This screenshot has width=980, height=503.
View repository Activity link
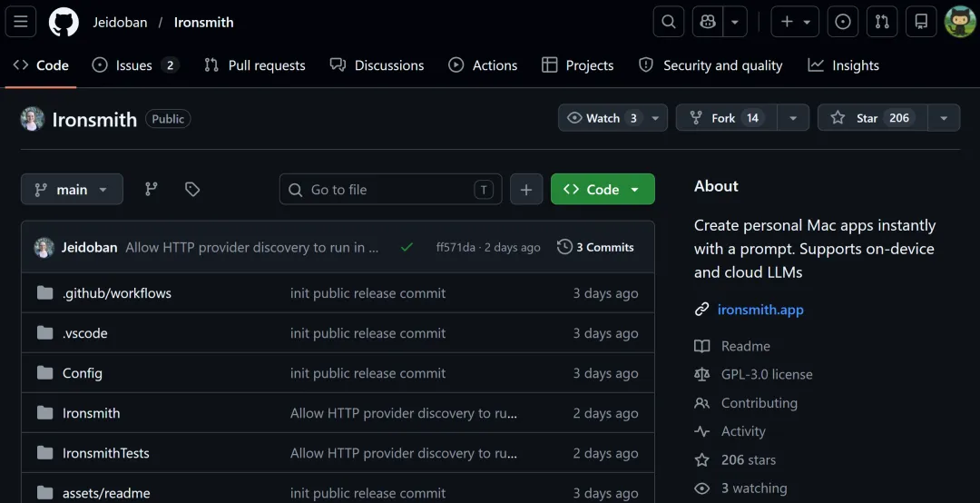click(743, 431)
